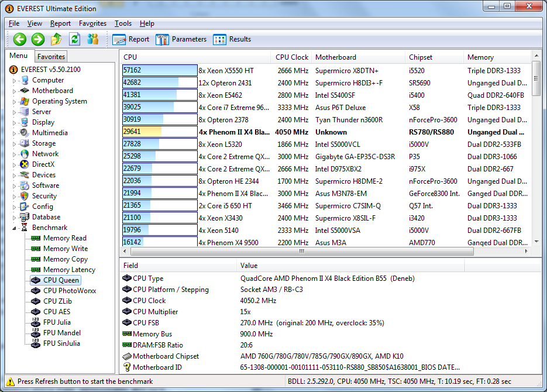This screenshot has height=392, width=547.
Task: Click the green Back arrow toolbar icon
Action: [x=20, y=39]
